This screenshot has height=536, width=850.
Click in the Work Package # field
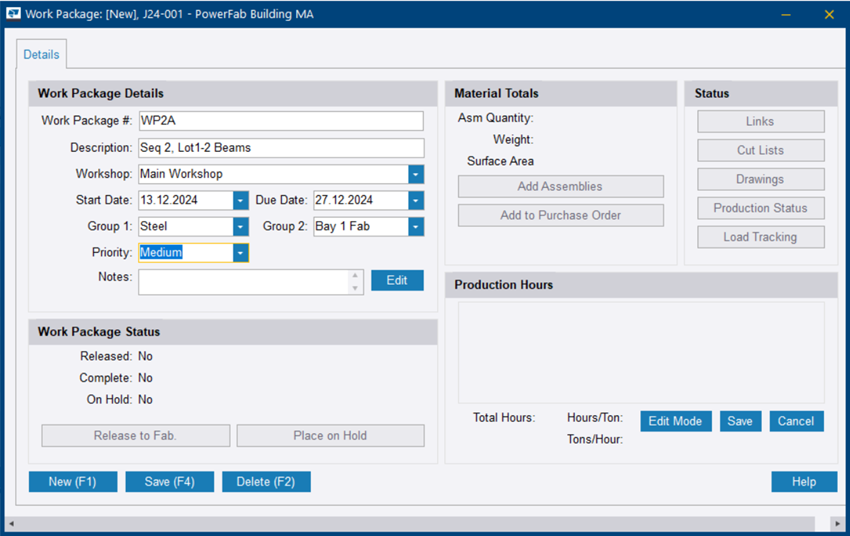[x=281, y=121]
